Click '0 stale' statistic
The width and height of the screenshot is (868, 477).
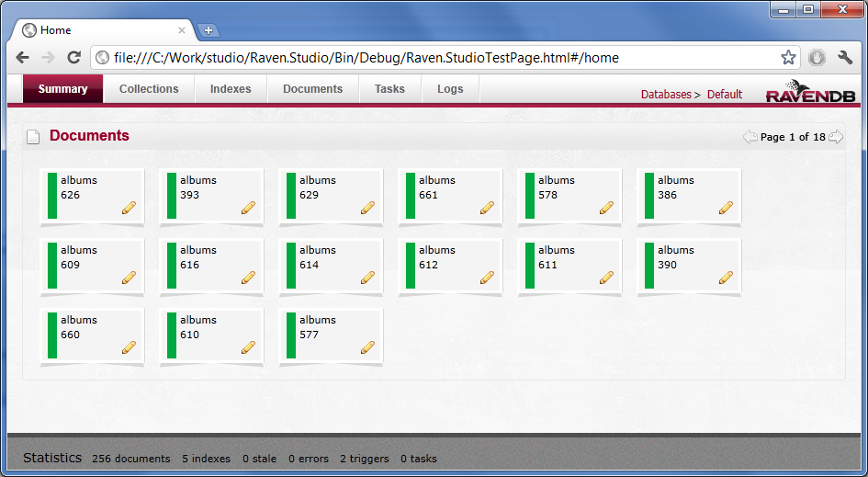tap(259, 459)
